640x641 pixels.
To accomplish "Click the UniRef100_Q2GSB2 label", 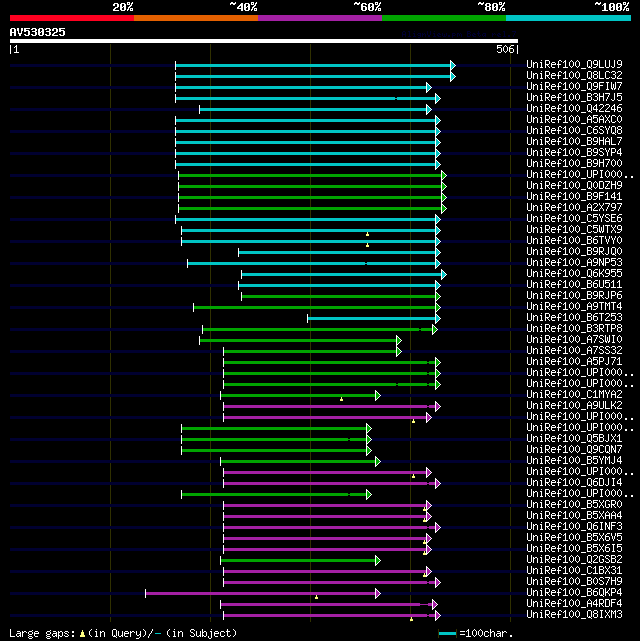I will coord(574,560).
